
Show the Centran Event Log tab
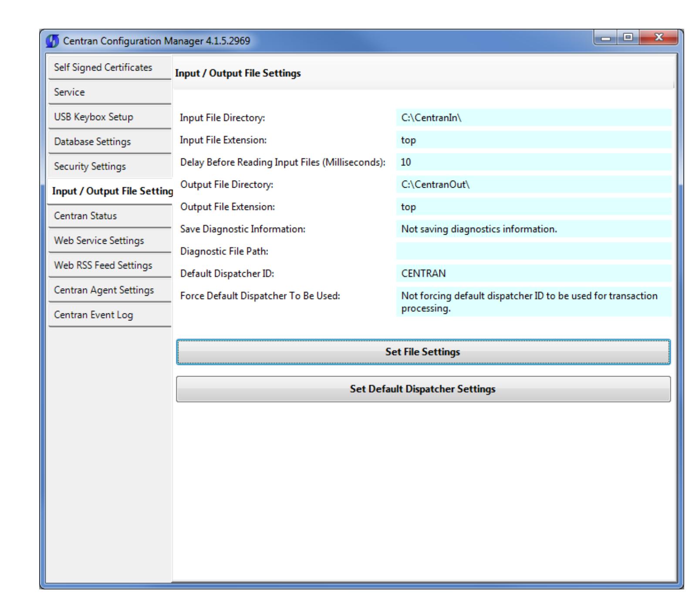coord(110,315)
